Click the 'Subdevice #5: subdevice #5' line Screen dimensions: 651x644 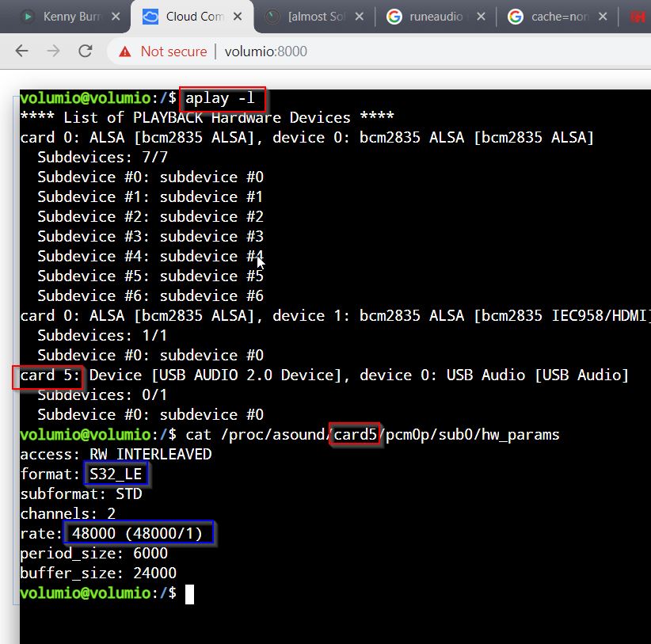point(150,276)
